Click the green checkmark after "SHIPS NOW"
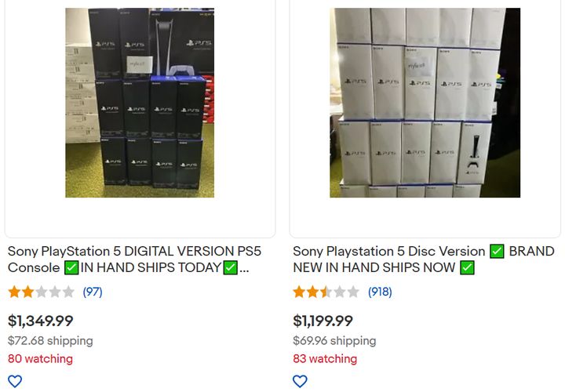This screenshot has width=565, height=392. [467, 268]
